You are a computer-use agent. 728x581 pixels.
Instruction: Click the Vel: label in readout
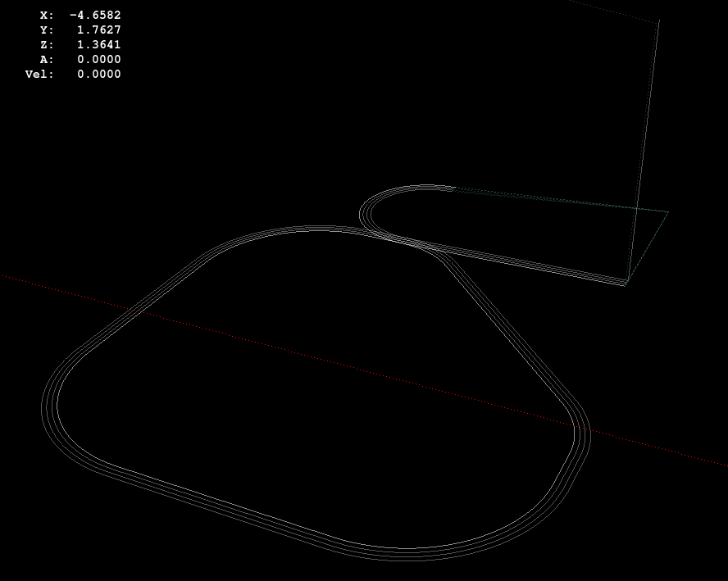(39, 74)
